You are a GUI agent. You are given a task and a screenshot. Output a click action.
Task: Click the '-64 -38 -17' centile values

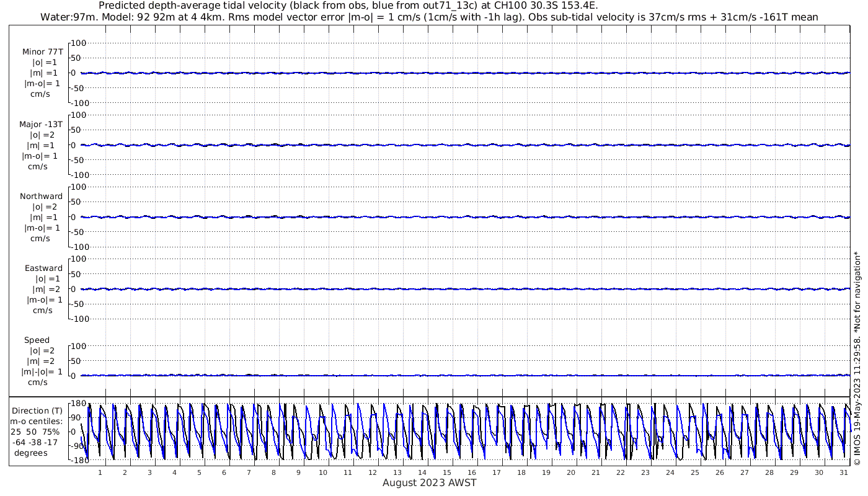[37, 442]
